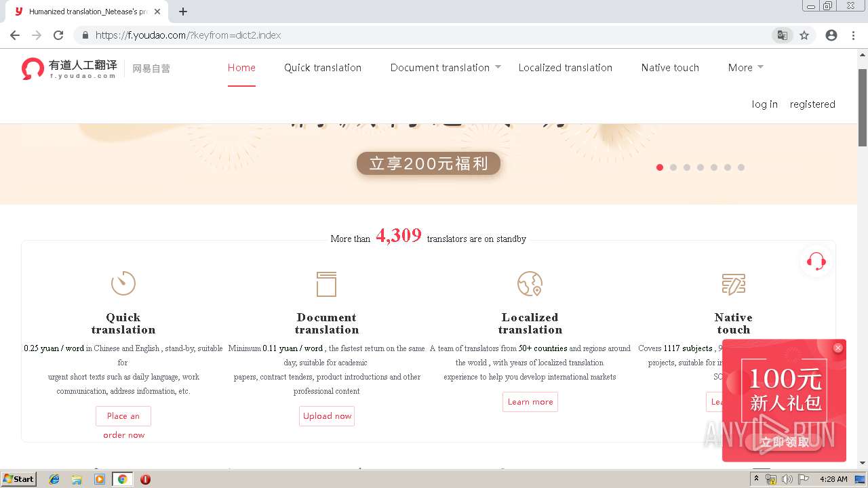Viewport: 868px width, 488px height.
Task: Close the 100 yuan gift popup
Action: (x=838, y=348)
